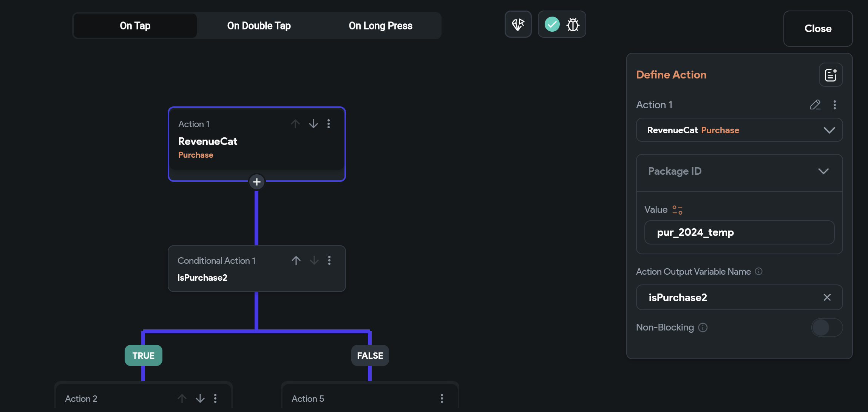This screenshot has width=868, height=412.
Task: Click the AI gem cursor icon button
Action: pyautogui.click(x=518, y=25)
